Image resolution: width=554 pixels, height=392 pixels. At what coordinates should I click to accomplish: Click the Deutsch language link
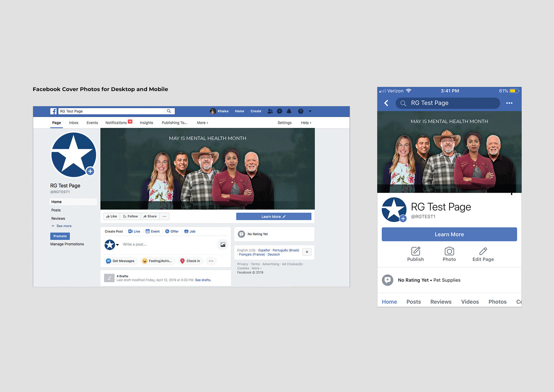[x=274, y=254]
